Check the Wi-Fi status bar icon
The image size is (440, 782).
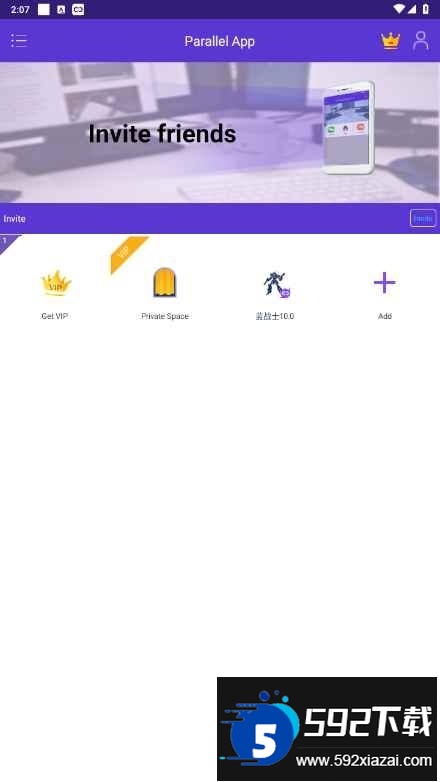tap(399, 9)
